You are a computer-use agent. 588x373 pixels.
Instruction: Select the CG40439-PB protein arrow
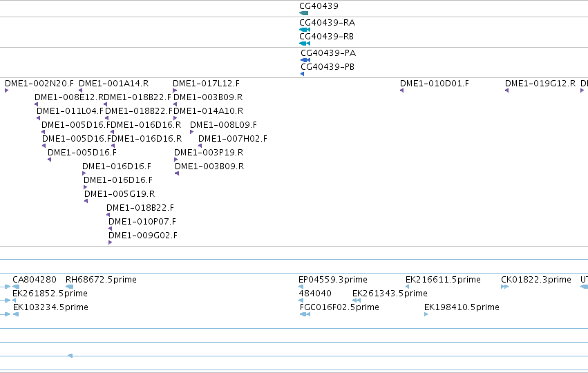coord(302,74)
